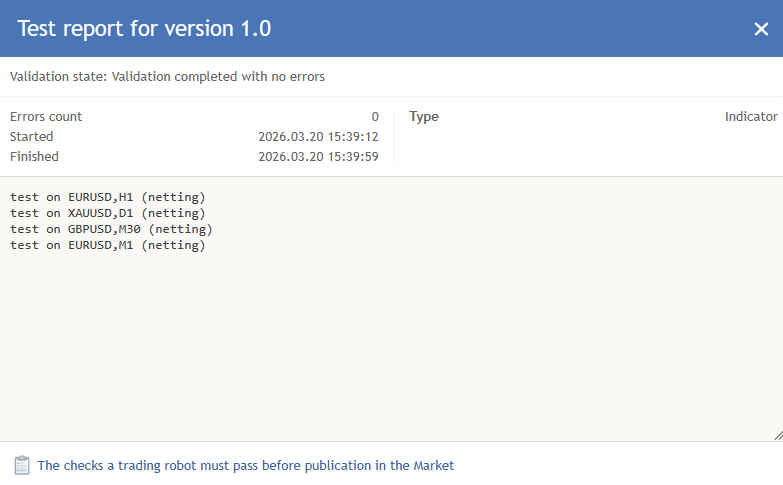
Task: Click the resize grip of log area
Action: tap(777, 435)
